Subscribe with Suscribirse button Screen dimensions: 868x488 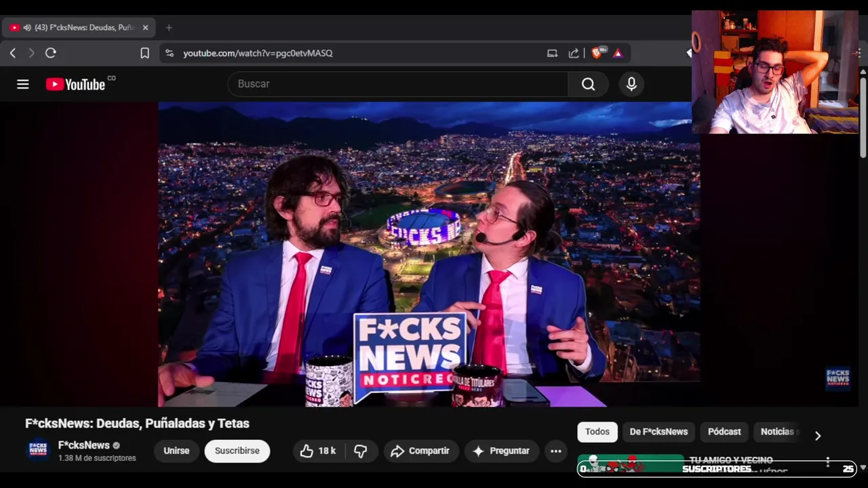click(x=237, y=451)
